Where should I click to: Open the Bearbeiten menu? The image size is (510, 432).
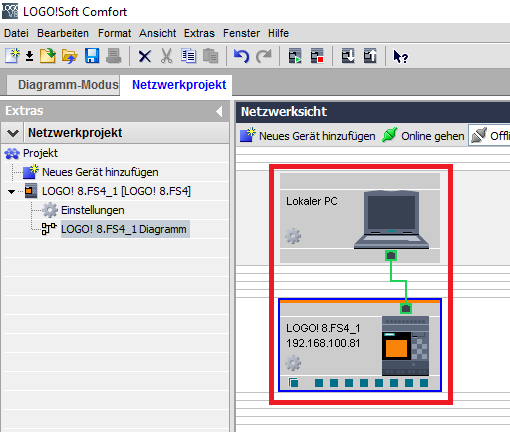[x=63, y=33]
